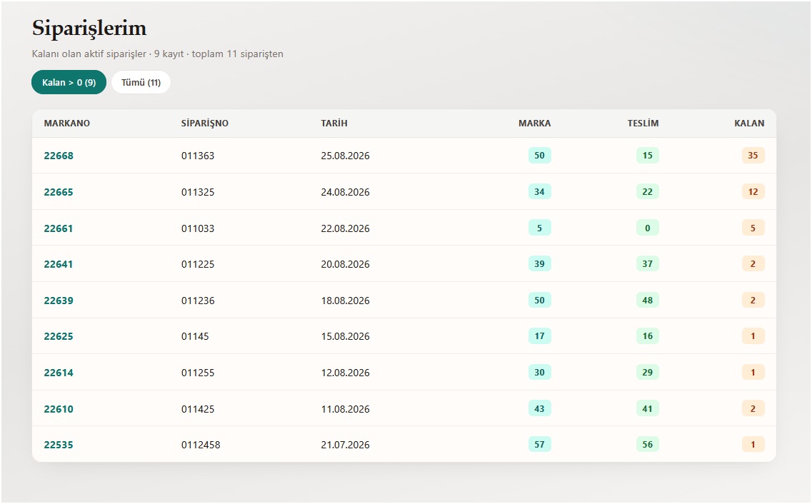Screen dimensions: 812x504
Task: Open order link 22661
Action: pyautogui.click(x=59, y=228)
